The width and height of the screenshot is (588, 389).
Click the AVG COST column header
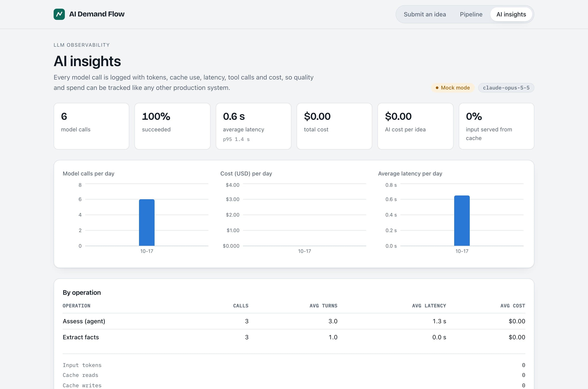[513, 306]
